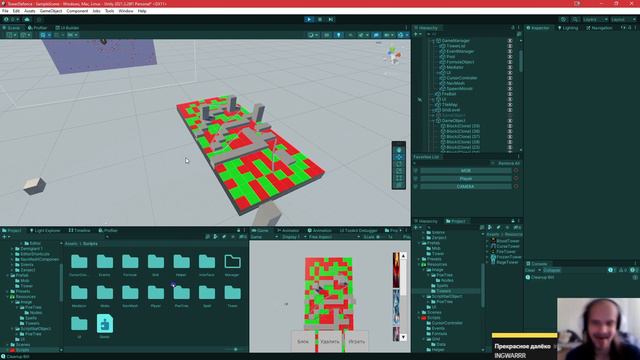Screen dimensions: 640x360
Task: Toggle visibility icon for TileMap row
Action: click(510, 104)
